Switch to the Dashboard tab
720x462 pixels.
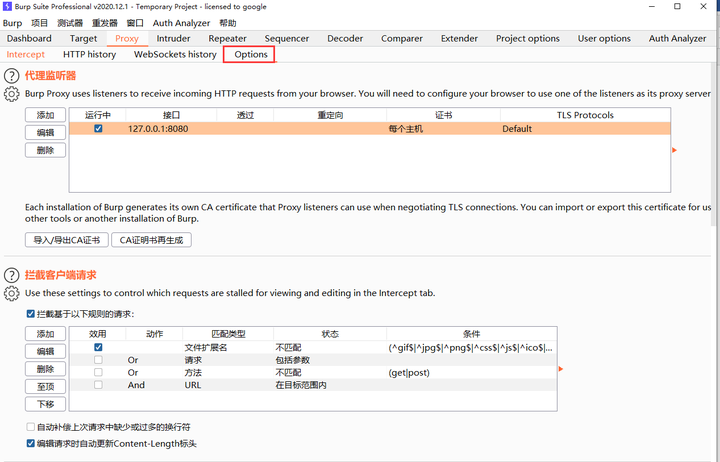click(x=29, y=39)
